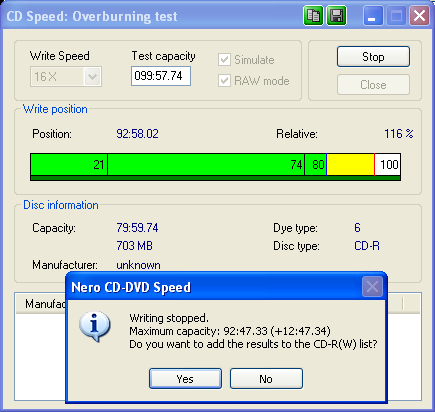Viewport: 435px width, 412px height.
Task: Click the Write position group label
Action: tap(55, 109)
